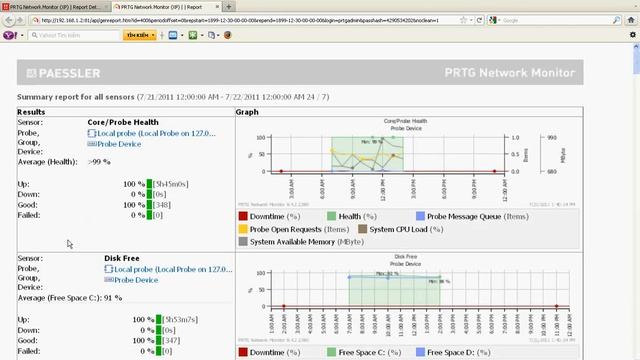Click the Probe Device icon under Disk Free
640x360 pixels.
[x=109, y=280]
